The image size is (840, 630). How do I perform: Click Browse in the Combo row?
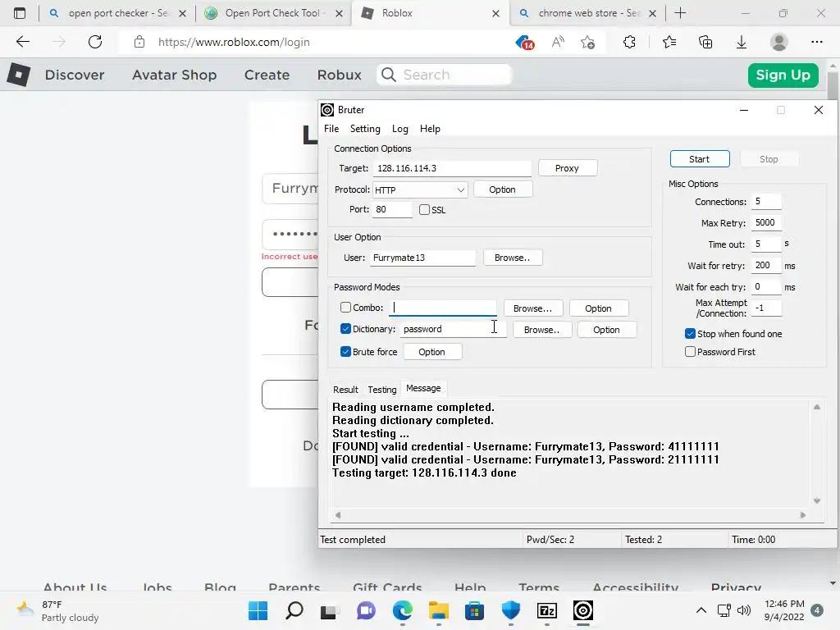point(532,308)
